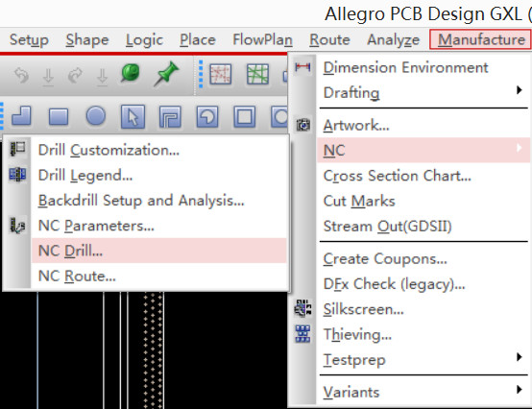Open the Setup menu
This screenshot has height=409, width=532.
coord(29,40)
